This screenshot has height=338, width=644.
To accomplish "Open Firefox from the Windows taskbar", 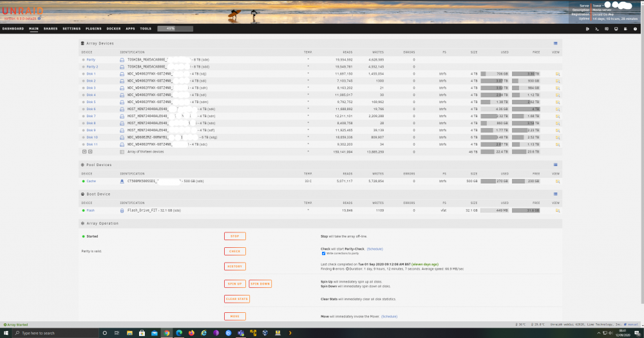I will coord(191,333).
